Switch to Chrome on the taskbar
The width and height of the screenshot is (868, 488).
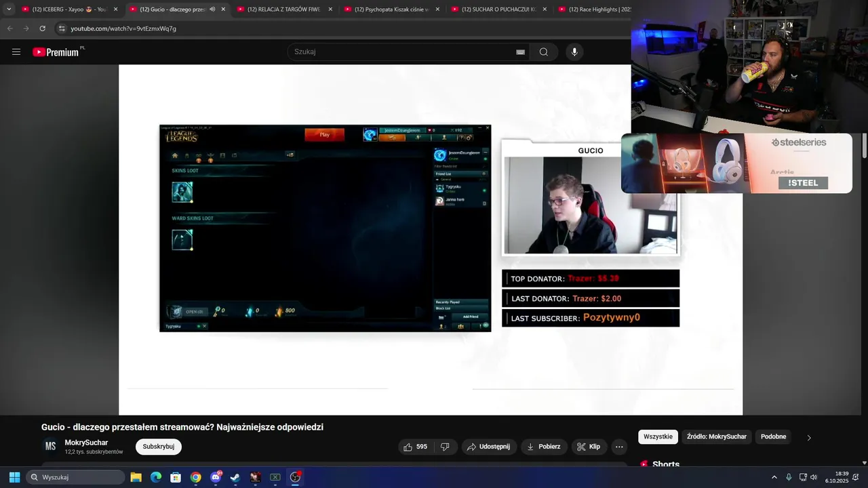(195, 477)
